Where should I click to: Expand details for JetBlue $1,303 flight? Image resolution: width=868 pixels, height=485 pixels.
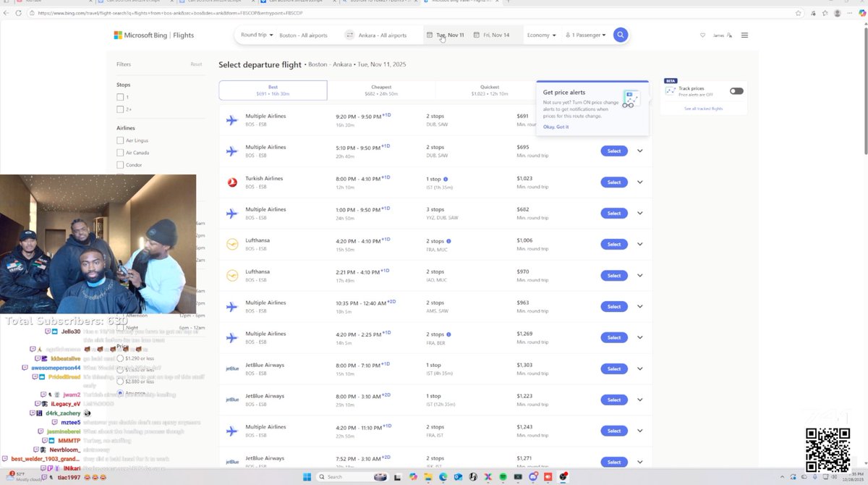tap(640, 368)
